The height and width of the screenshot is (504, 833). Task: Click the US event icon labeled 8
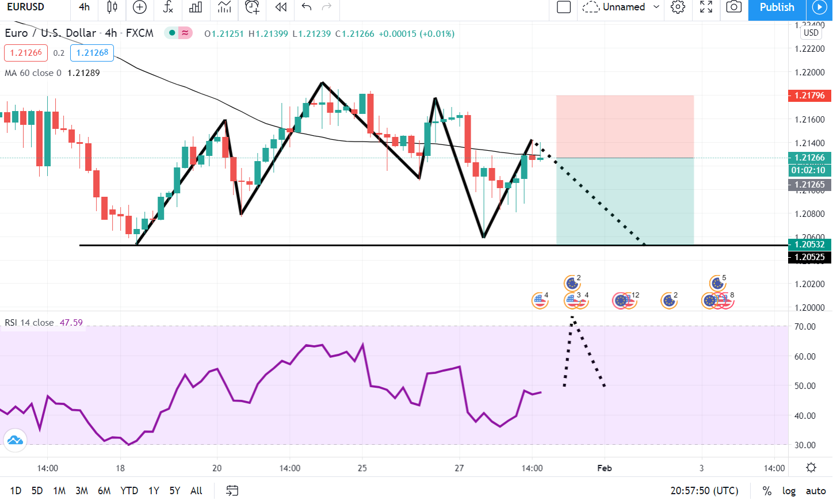point(726,300)
